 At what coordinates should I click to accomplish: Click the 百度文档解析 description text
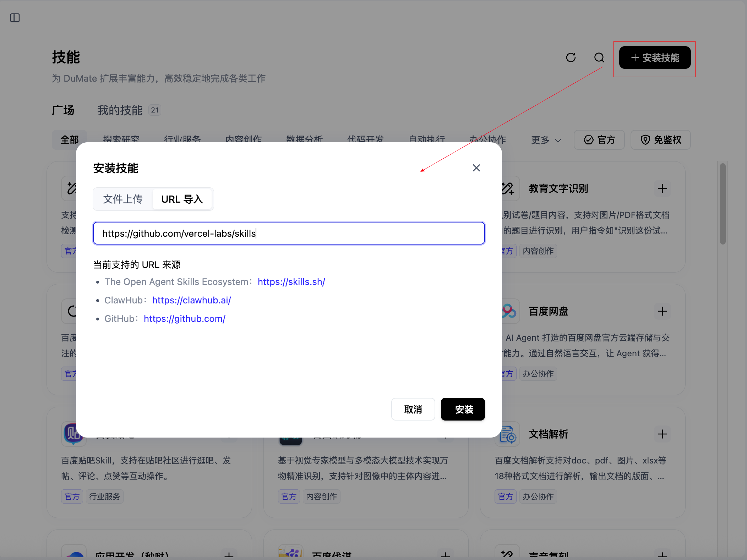[580, 468]
